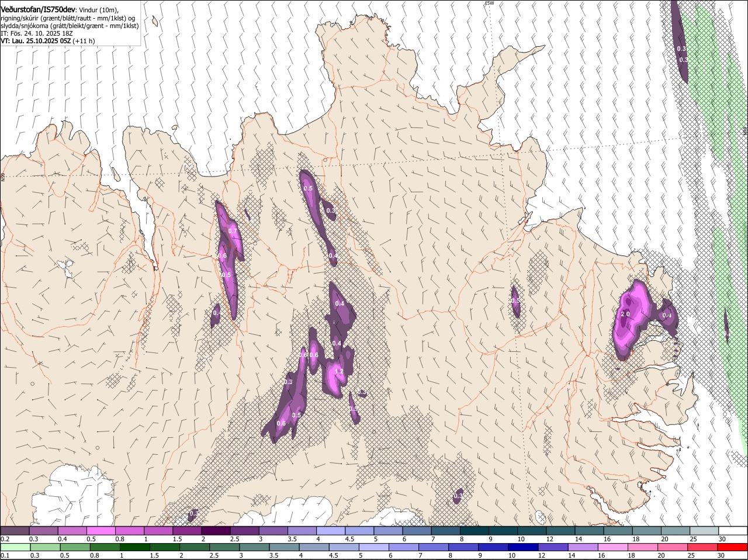Viewport: 748px width, 560px height.
Task: Select the deep blue rain swatch starting at 10
Action: point(523,547)
